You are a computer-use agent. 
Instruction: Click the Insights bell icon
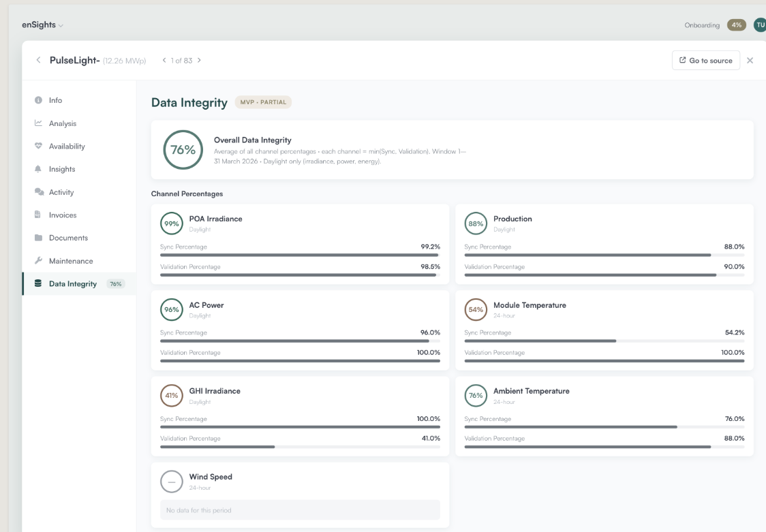tap(38, 169)
